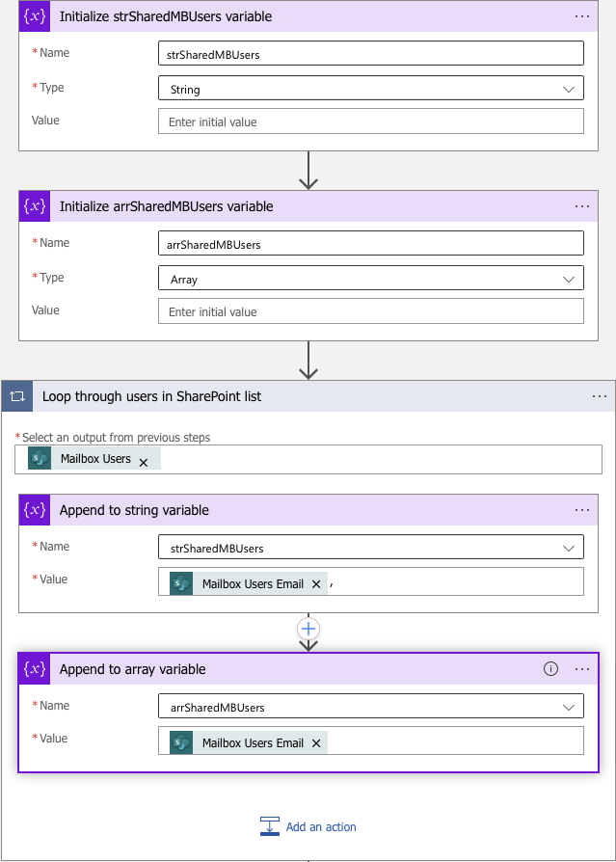Click the {x} icon on Append to string variable

pos(34,510)
